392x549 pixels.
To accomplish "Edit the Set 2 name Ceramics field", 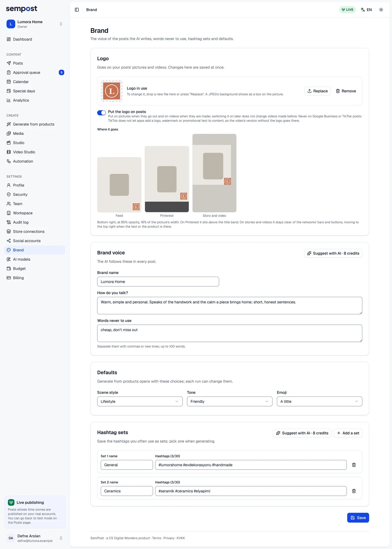I will (x=127, y=491).
